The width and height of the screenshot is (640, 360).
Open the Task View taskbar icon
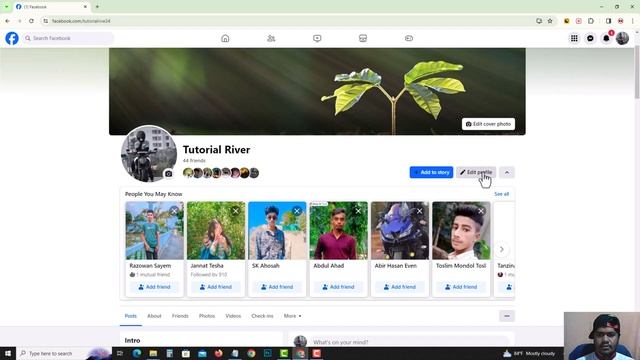(x=120, y=353)
